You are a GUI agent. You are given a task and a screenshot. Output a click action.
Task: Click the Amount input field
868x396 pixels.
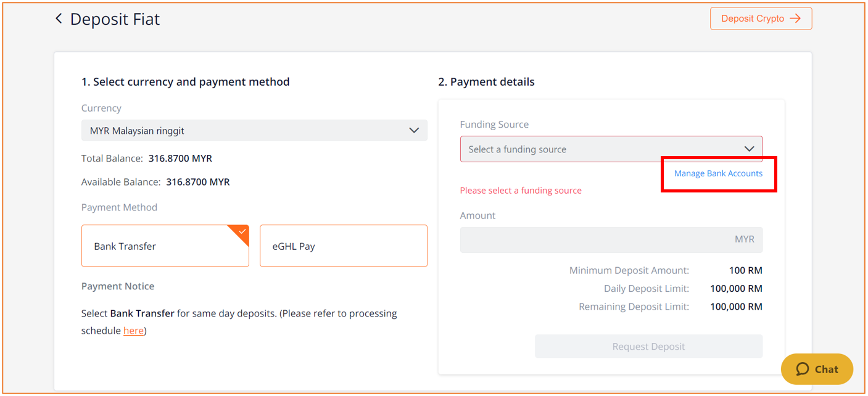pos(611,239)
